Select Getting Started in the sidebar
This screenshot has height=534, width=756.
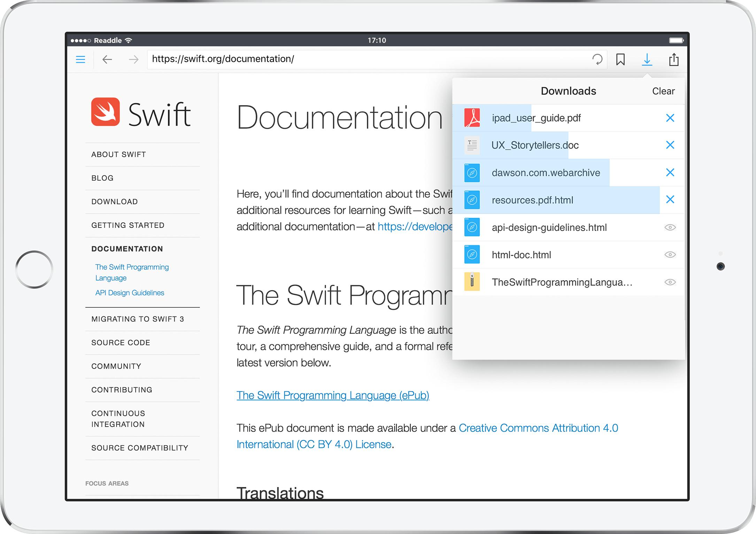128,225
